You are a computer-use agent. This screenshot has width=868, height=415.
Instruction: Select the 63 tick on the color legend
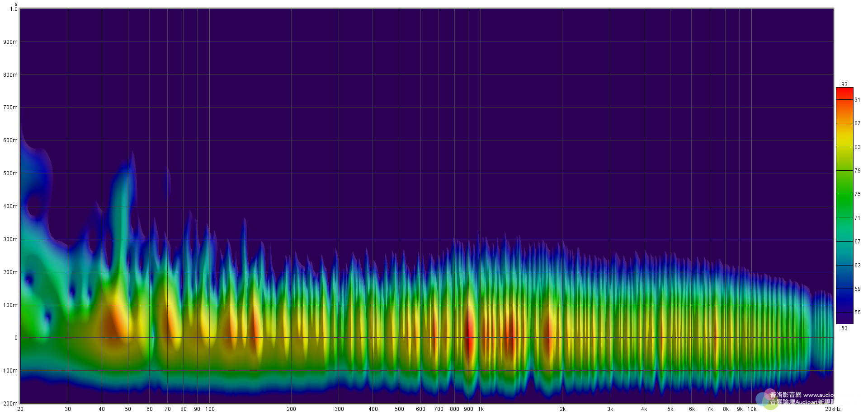pos(858,266)
